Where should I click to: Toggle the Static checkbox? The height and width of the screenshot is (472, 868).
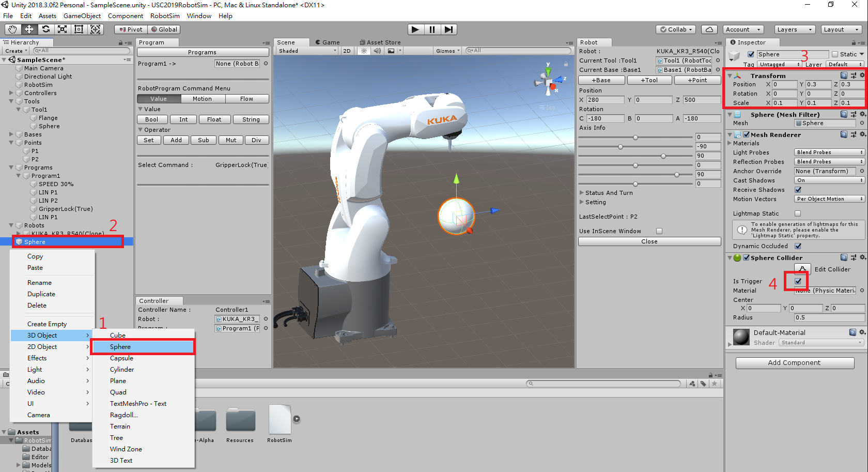834,54
